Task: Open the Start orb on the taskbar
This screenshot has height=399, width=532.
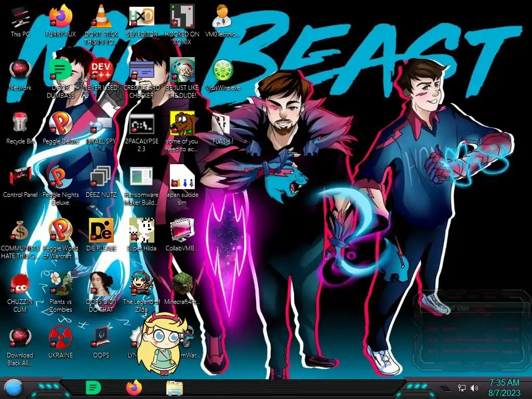Action: coord(14,388)
